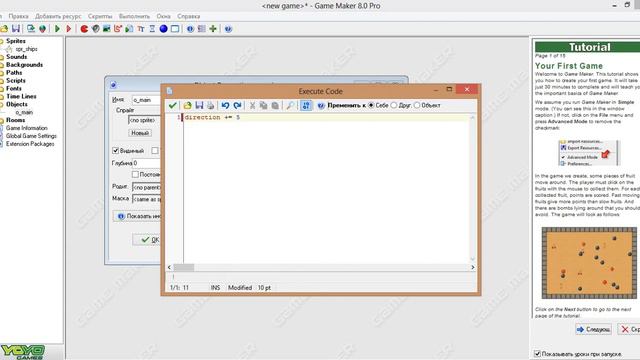Viewport: 640px width, 360px height.
Task: Select the 'Друг.' apply-to radio option
Action: pos(394,105)
